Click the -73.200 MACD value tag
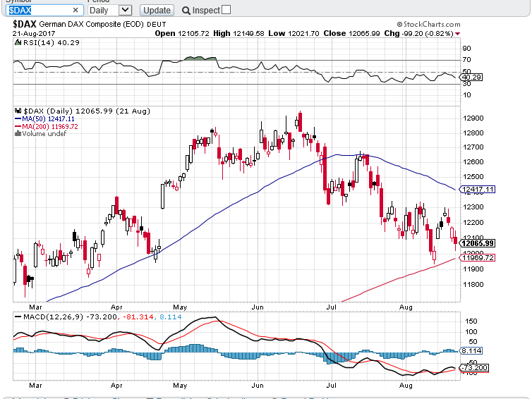Image resolution: width=532 pixels, height=399 pixels. tap(474, 368)
